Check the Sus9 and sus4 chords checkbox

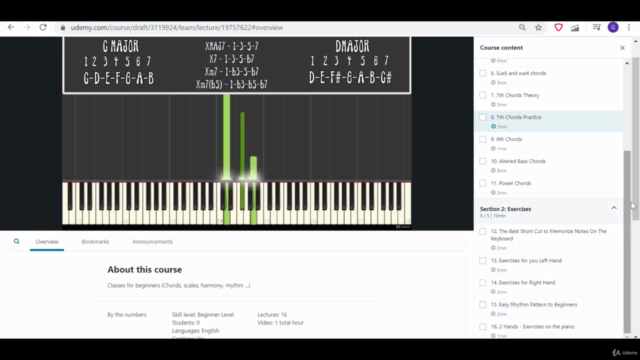point(483,73)
